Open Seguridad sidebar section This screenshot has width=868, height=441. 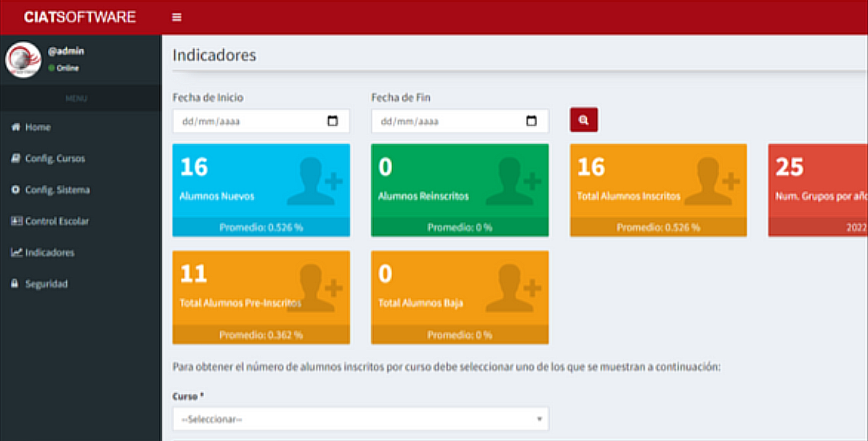point(46,284)
